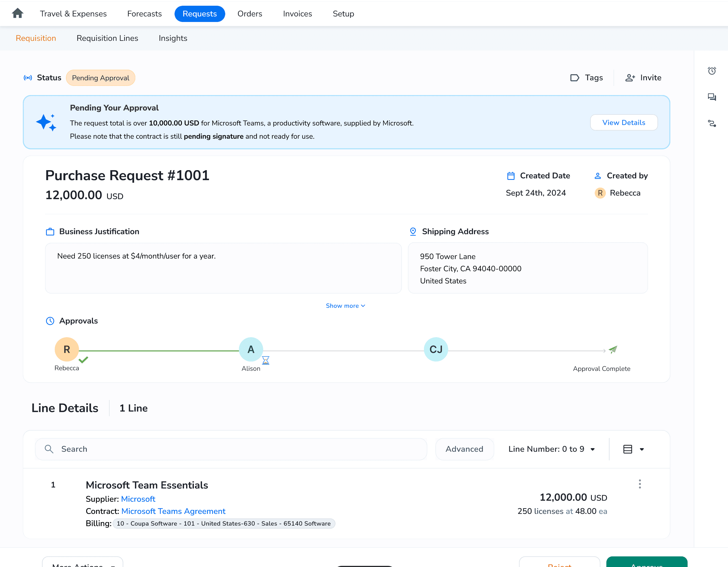Click the green checkmark under Rebecca

pos(83,360)
